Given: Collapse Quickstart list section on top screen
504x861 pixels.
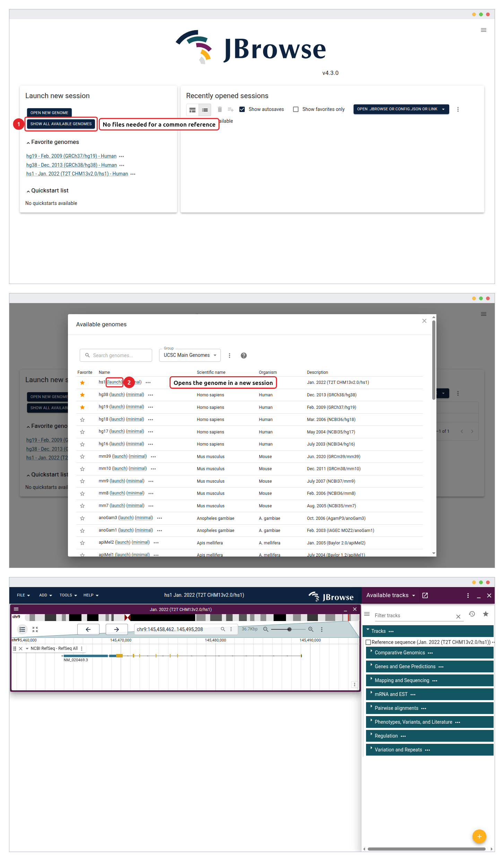Looking at the screenshot, I should click(28, 191).
